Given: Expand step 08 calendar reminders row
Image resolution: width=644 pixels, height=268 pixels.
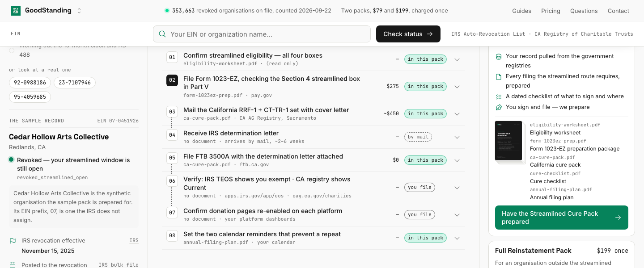Looking at the screenshot, I should (457, 238).
